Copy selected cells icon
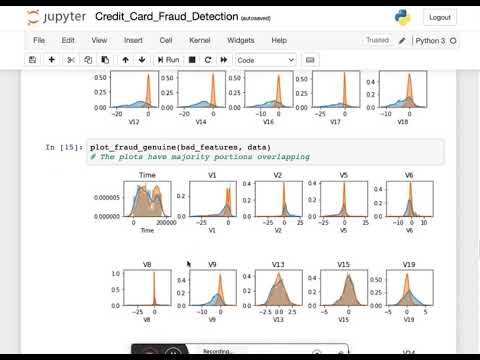 [x=88, y=60]
